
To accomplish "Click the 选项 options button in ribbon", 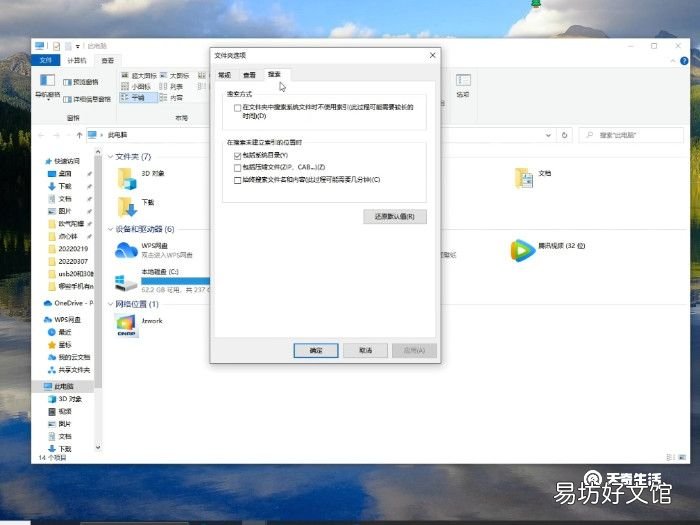I will click(x=462, y=86).
